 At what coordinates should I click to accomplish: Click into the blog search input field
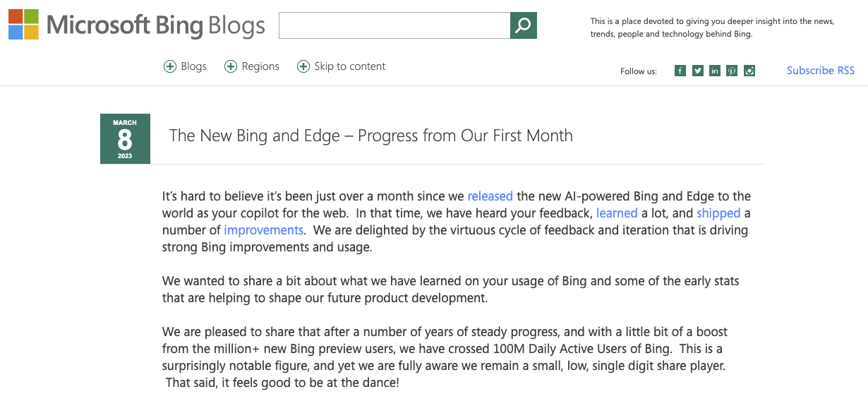click(x=394, y=25)
